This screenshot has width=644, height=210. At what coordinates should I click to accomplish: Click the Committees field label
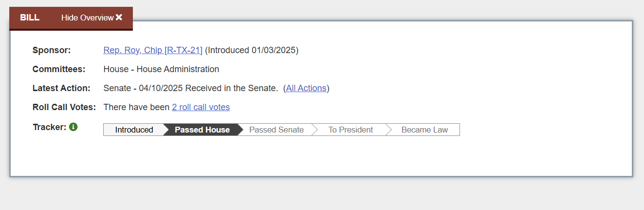tap(59, 69)
